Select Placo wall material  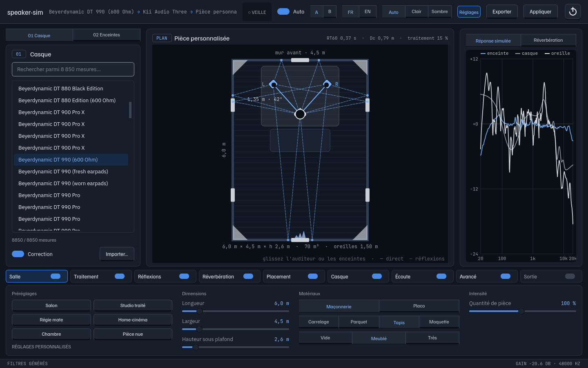coord(419,306)
